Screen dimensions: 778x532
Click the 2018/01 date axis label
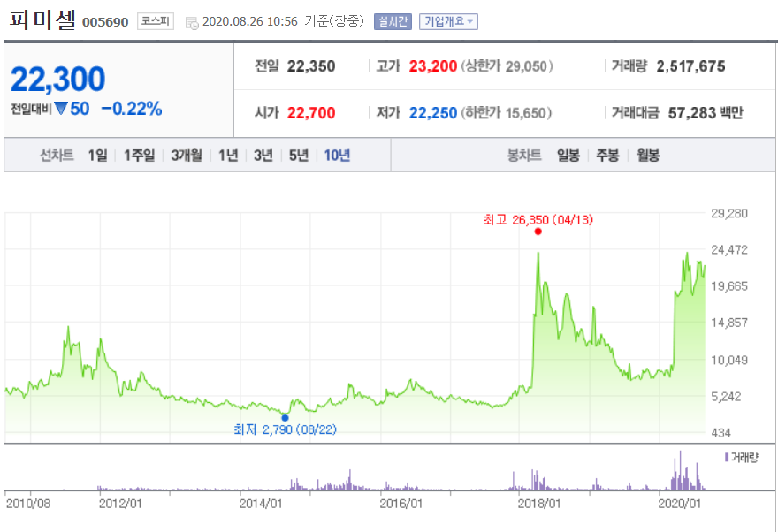(539, 504)
